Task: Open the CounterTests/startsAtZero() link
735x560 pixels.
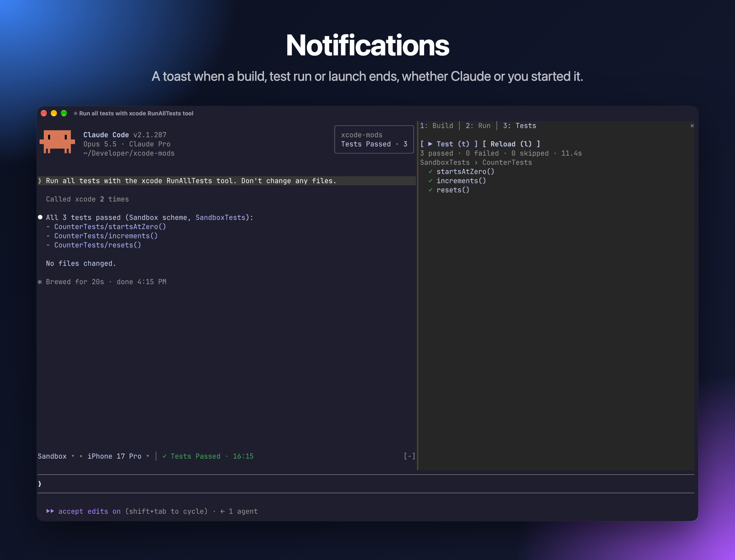Action: 110,227
